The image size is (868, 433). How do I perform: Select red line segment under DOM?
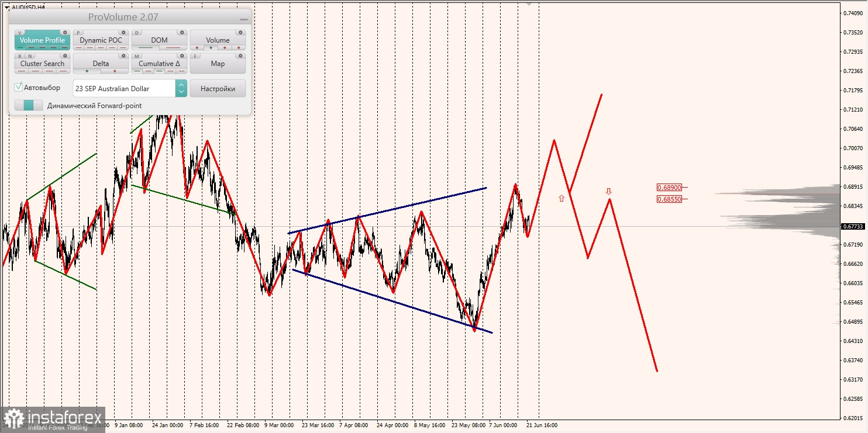coord(173,47)
